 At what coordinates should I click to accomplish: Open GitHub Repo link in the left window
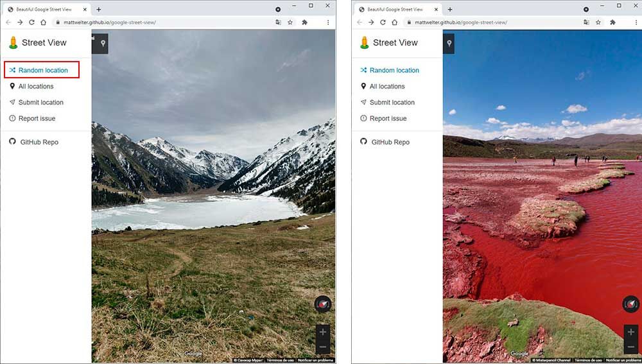[39, 142]
